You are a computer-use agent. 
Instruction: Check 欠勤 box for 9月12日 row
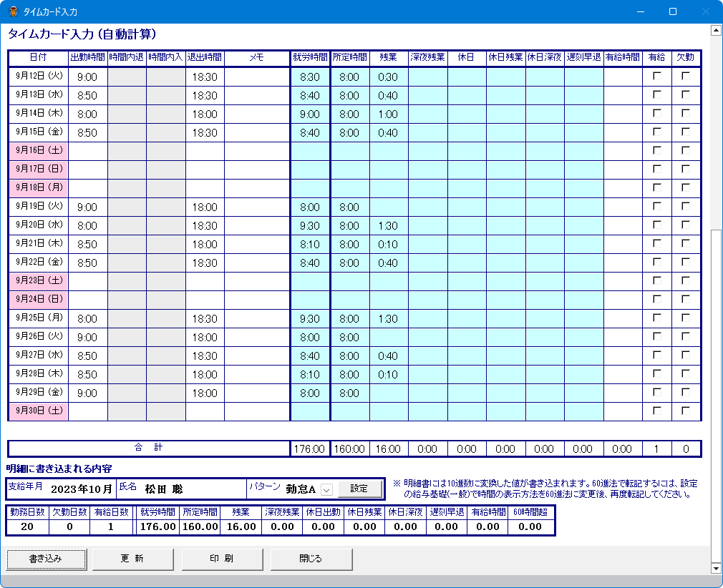(x=686, y=76)
